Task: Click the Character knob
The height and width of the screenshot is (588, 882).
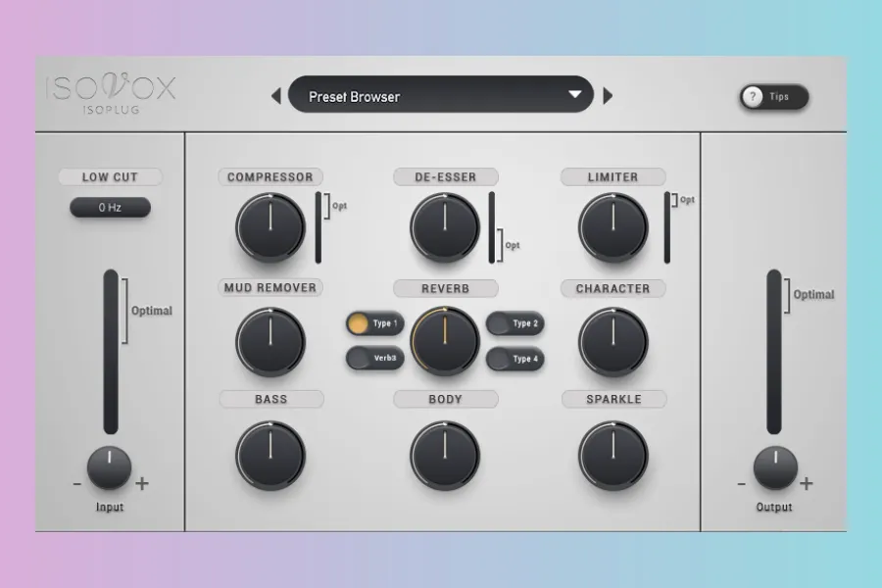Action: [x=613, y=342]
